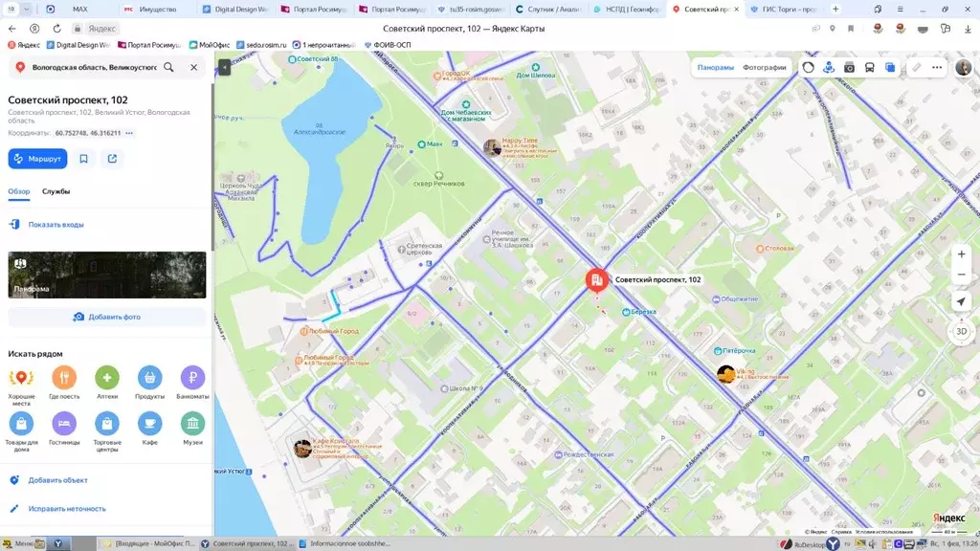Open МойОфис bookmark
This screenshot has width=980, height=551.
(x=210, y=45)
